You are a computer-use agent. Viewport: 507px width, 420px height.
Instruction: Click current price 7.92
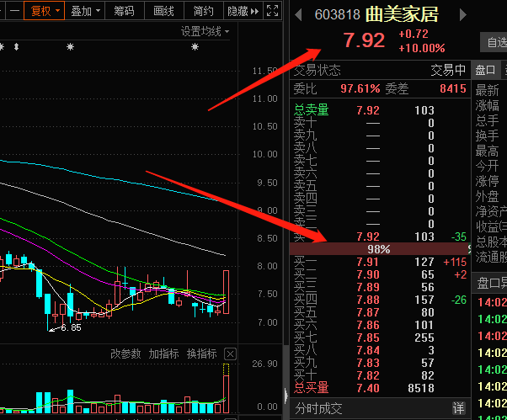(x=364, y=40)
